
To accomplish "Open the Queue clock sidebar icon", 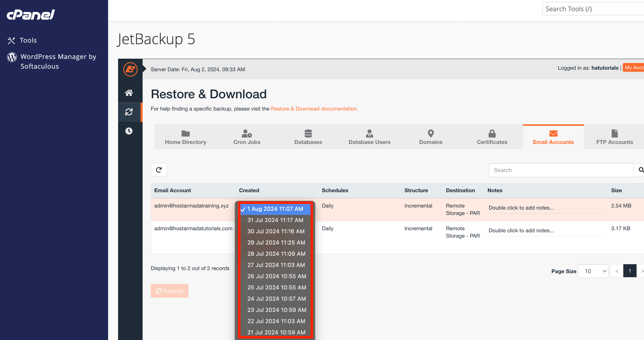I will pyautogui.click(x=129, y=131).
